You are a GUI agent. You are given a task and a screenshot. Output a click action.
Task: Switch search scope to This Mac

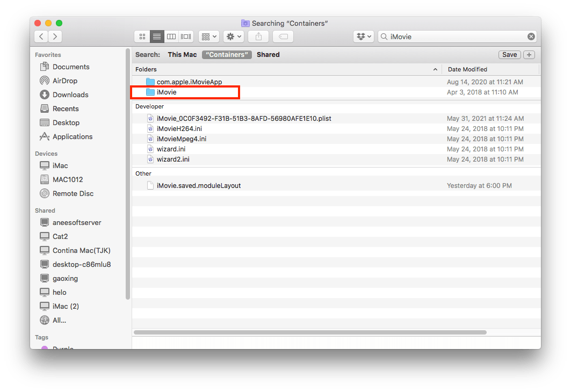pyautogui.click(x=182, y=54)
